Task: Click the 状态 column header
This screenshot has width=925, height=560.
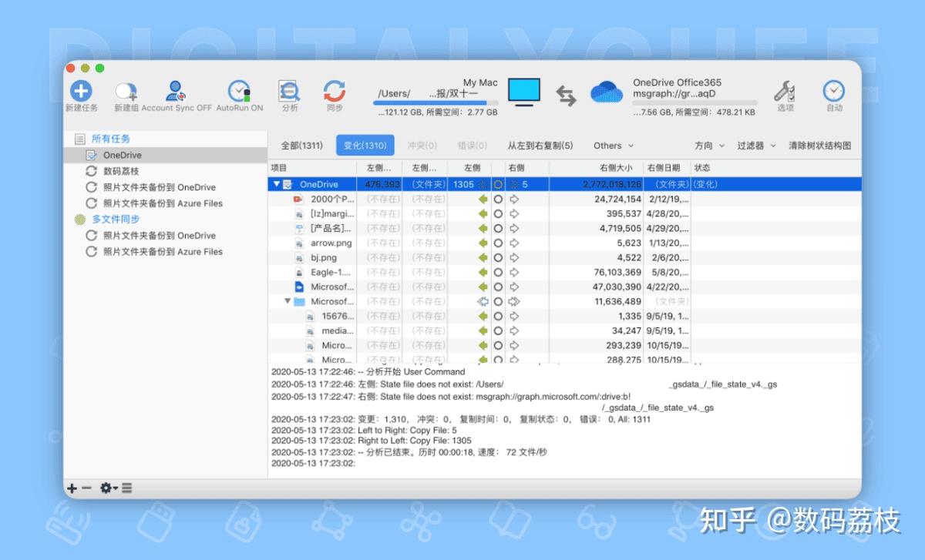Action: (775, 168)
